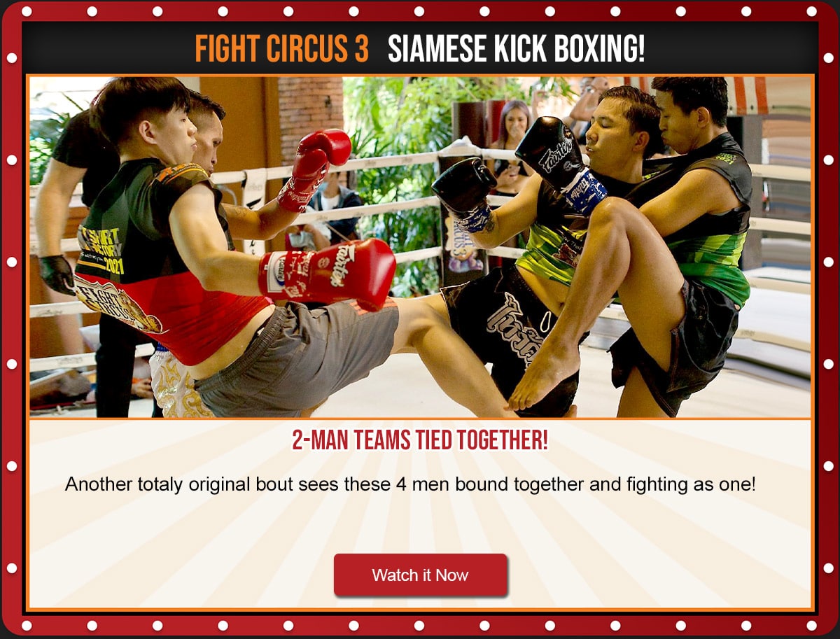
Task: Click the gray shorts of the kicking fighter
Action: click(294, 357)
